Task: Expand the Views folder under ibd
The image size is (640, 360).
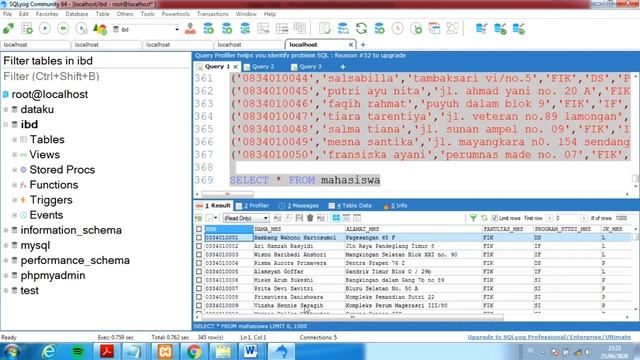Action: click(x=14, y=155)
